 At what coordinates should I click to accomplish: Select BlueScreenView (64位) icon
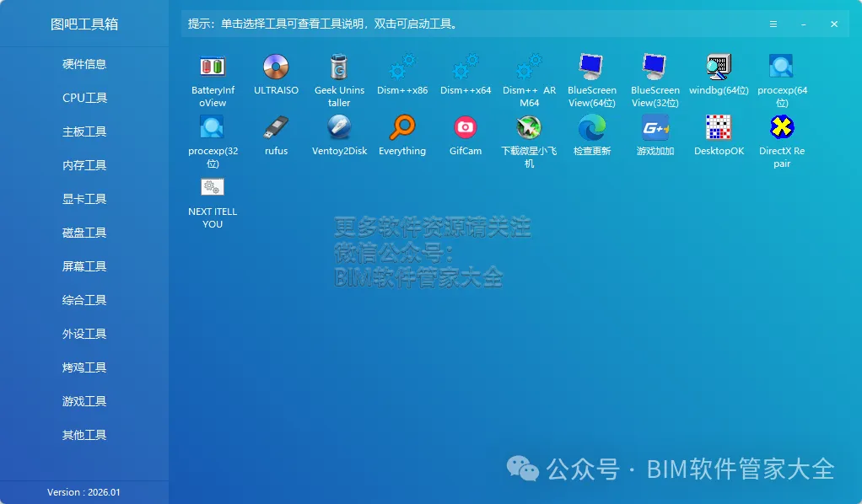(x=591, y=67)
